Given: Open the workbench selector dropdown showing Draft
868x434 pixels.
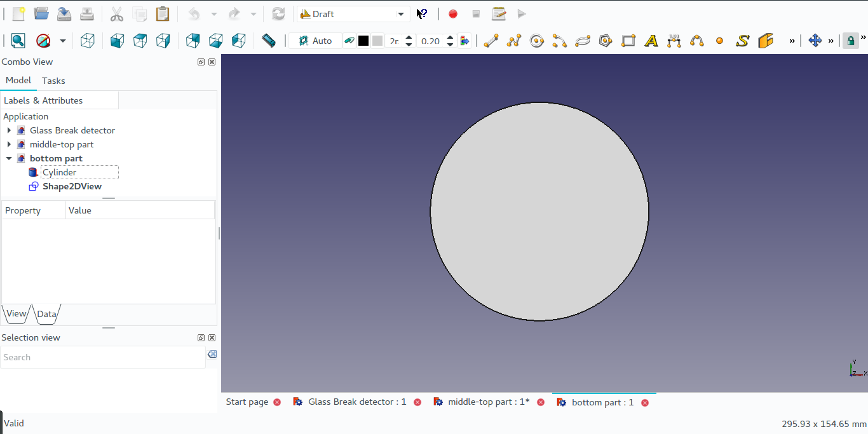Looking at the screenshot, I should pyautogui.click(x=400, y=13).
